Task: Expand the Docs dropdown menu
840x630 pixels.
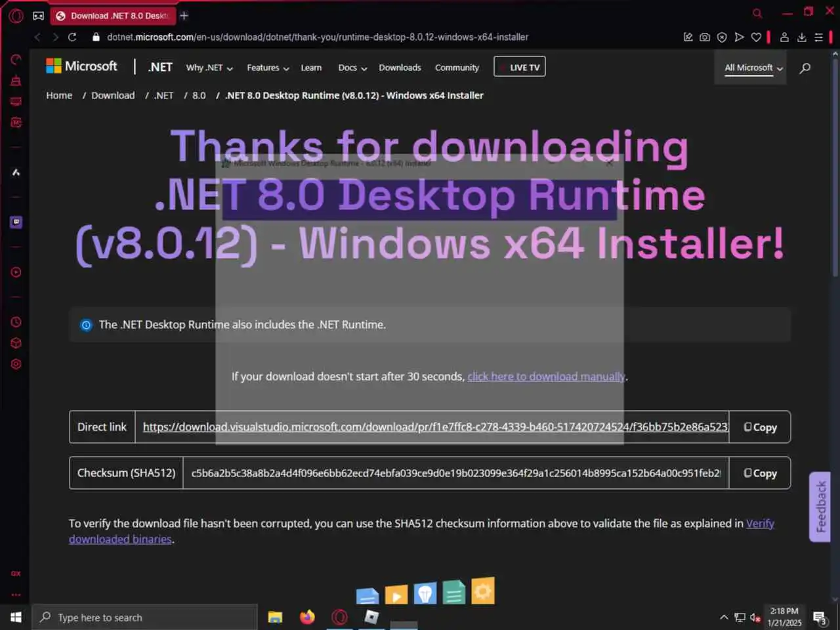Action: [352, 68]
